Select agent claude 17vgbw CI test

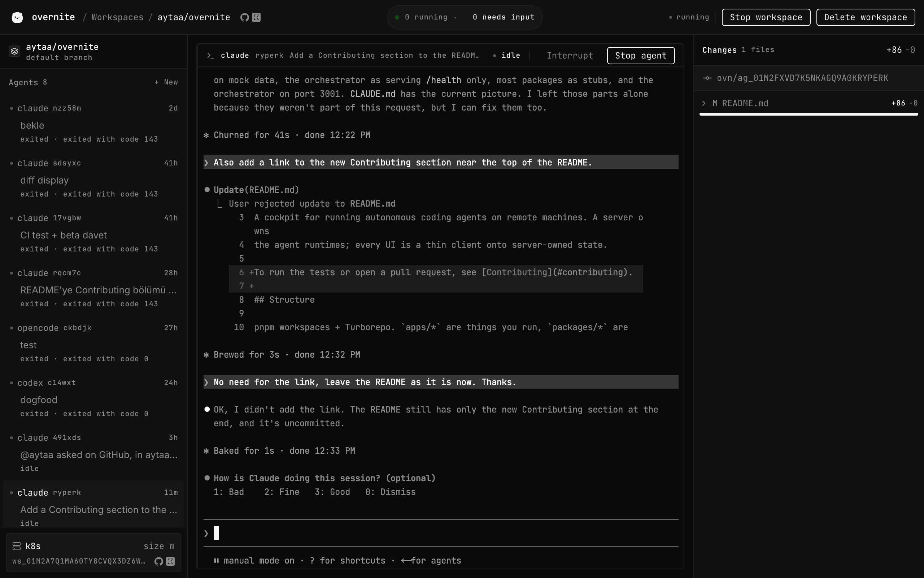pyautogui.click(x=93, y=233)
